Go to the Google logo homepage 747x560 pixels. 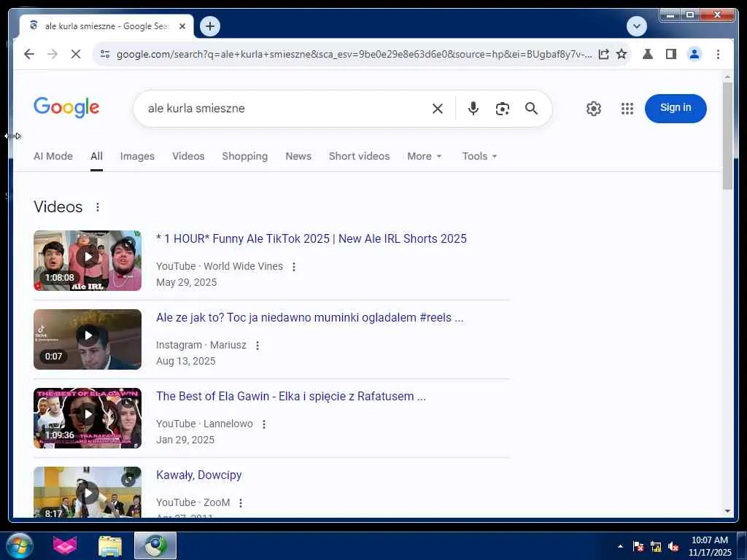pos(66,107)
